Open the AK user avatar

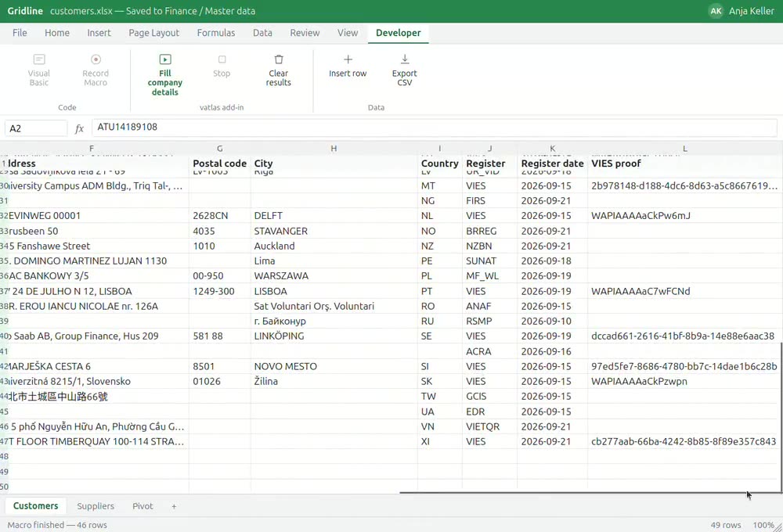tap(716, 11)
